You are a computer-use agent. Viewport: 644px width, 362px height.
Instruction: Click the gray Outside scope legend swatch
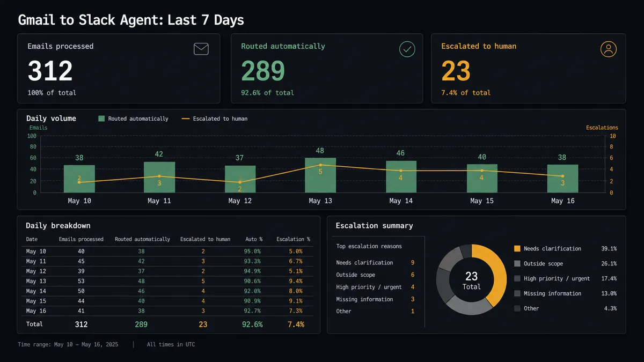point(517,263)
